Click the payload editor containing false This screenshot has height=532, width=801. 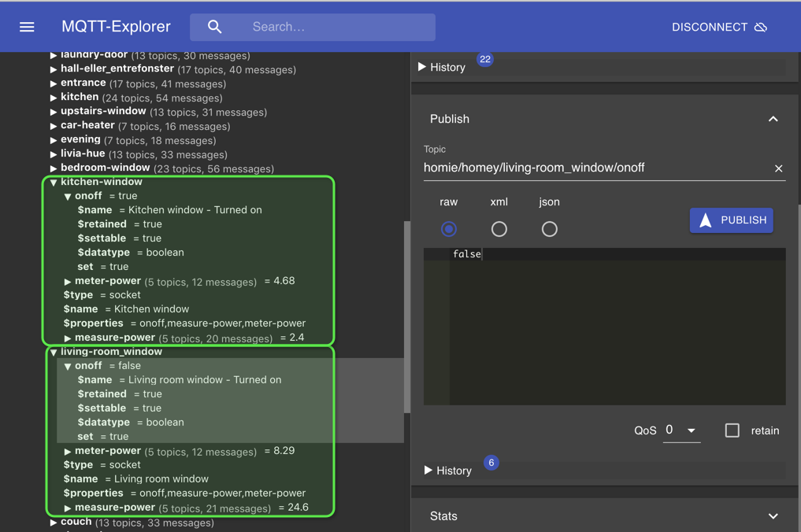(604, 327)
